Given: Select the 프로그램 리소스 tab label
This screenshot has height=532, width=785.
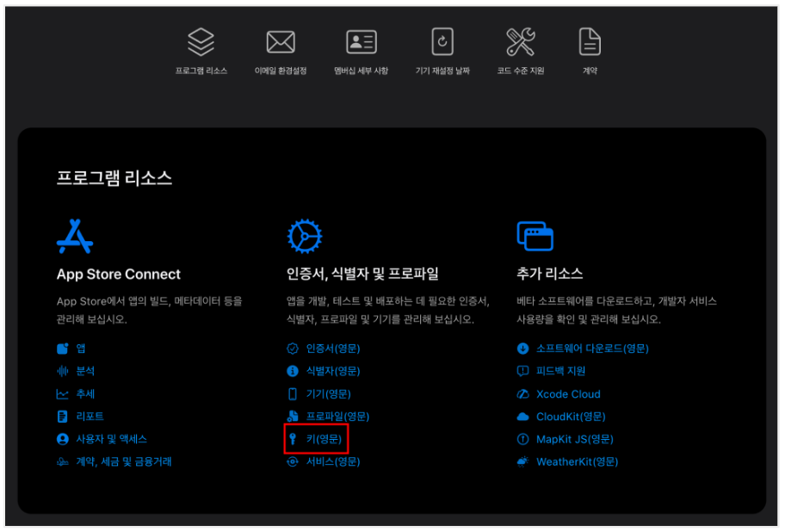Looking at the screenshot, I should [201, 71].
